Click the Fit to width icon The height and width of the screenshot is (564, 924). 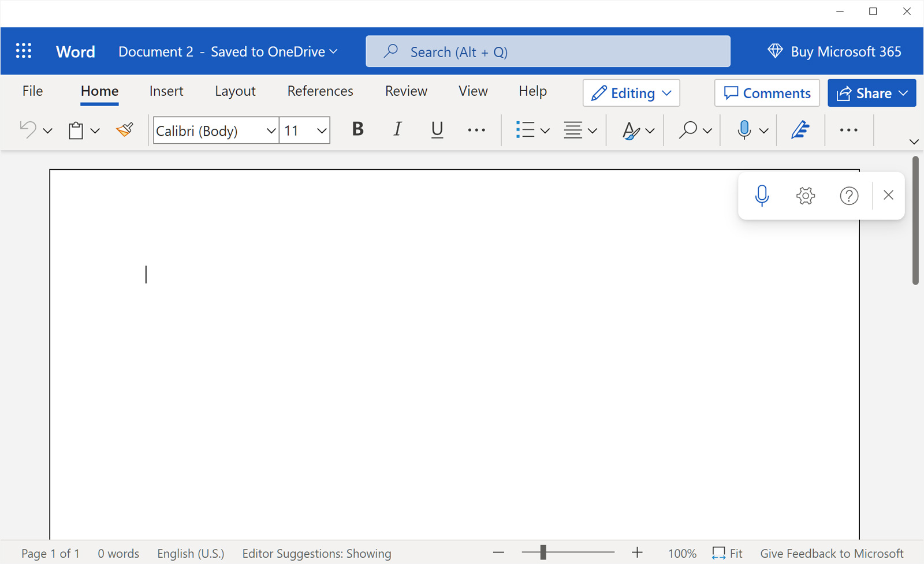(x=718, y=554)
